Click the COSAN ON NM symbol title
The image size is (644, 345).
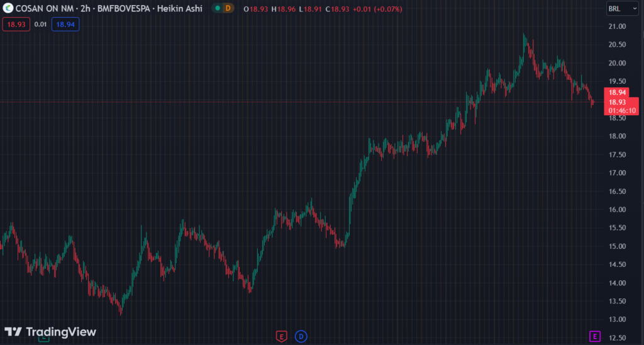tap(46, 9)
